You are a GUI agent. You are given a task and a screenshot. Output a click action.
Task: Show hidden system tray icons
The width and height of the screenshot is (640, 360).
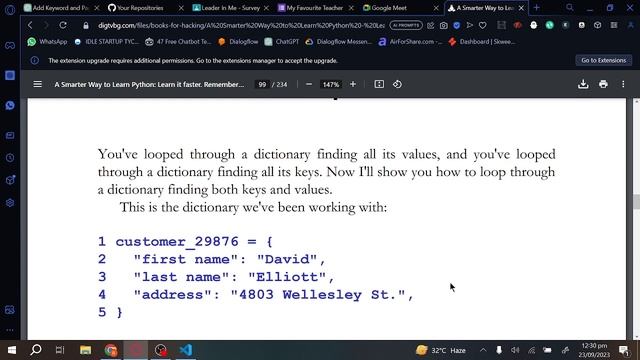coord(483,350)
